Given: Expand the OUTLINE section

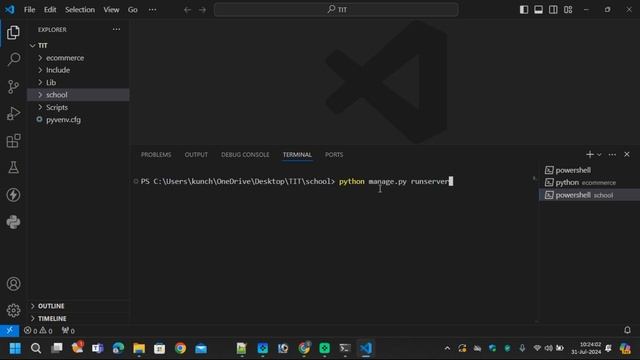Looking at the screenshot, I should coord(78,306).
